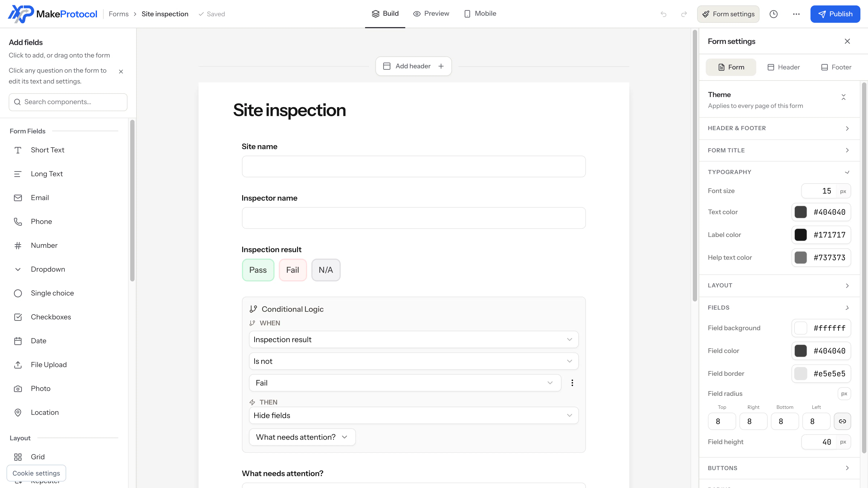
Task: Expand the HEADER & FOOTER section
Action: click(x=779, y=128)
